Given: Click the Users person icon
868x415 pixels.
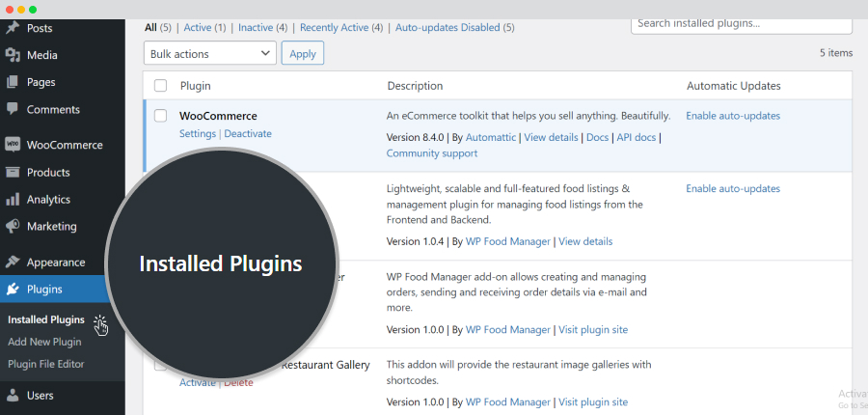Looking at the screenshot, I should tap(13, 396).
